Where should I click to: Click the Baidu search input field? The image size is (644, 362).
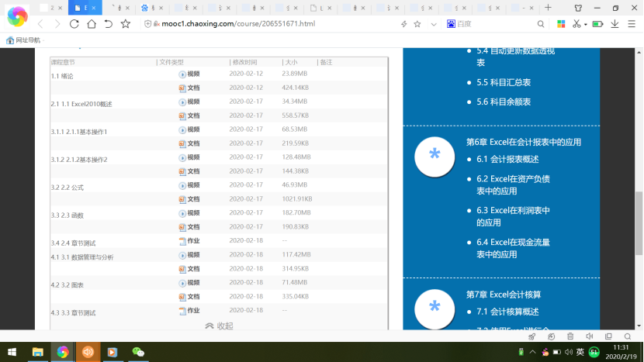[x=497, y=24]
